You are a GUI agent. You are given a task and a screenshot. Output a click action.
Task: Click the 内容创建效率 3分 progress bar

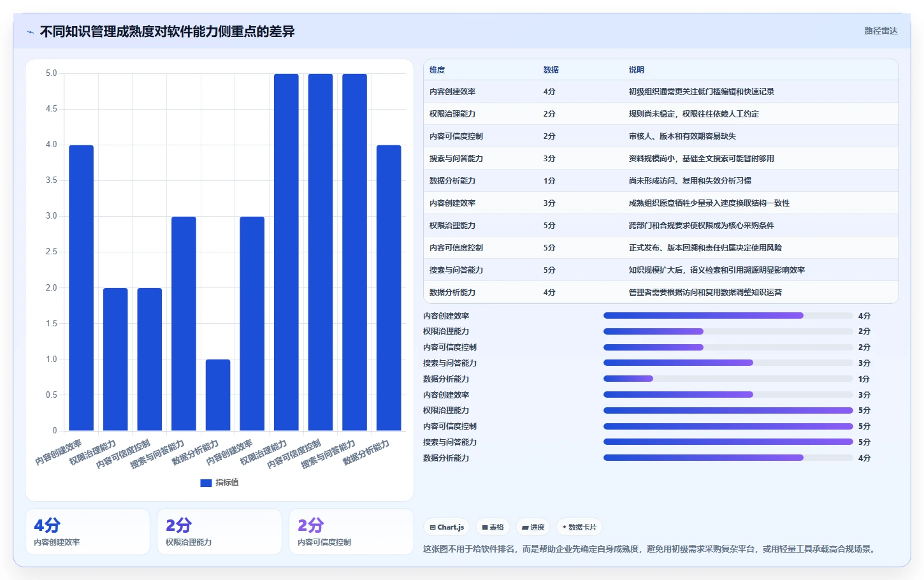point(728,395)
